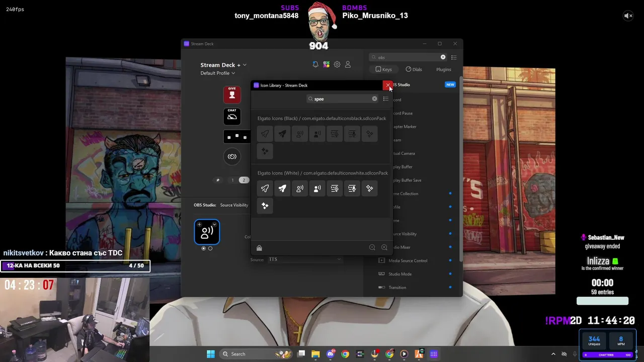Select first black speech-to-text microphone icon
This screenshot has height=362, width=644.
coord(335,134)
